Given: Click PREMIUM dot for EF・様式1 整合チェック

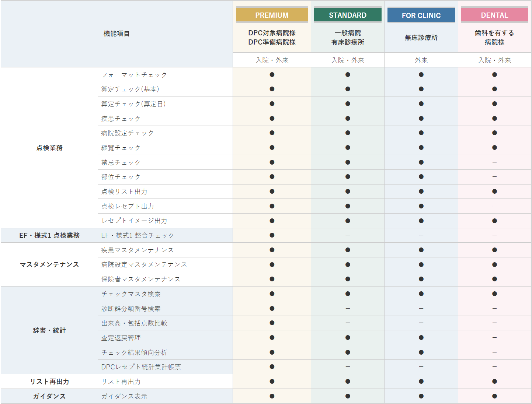Looking at the screenshot, I should coord(272,235).
